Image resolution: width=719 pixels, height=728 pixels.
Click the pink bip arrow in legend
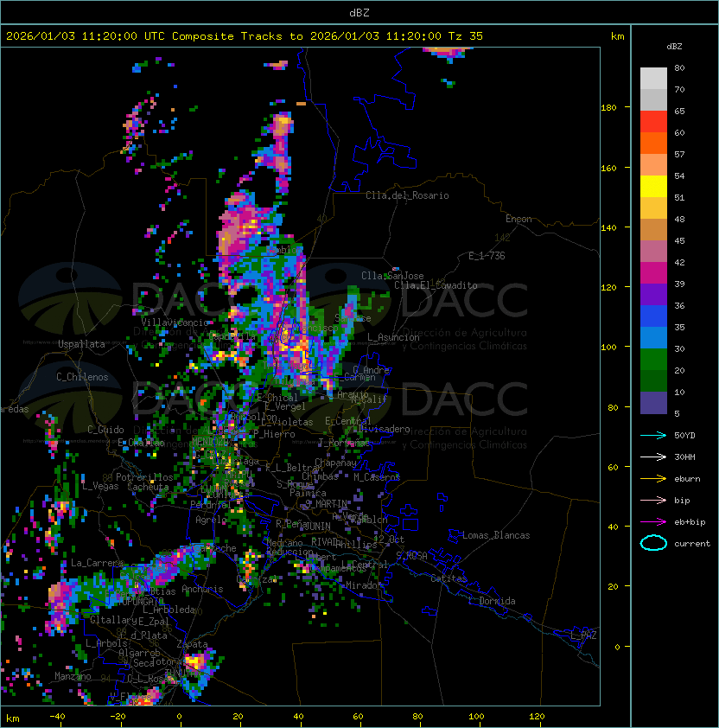tap(653, 501)
